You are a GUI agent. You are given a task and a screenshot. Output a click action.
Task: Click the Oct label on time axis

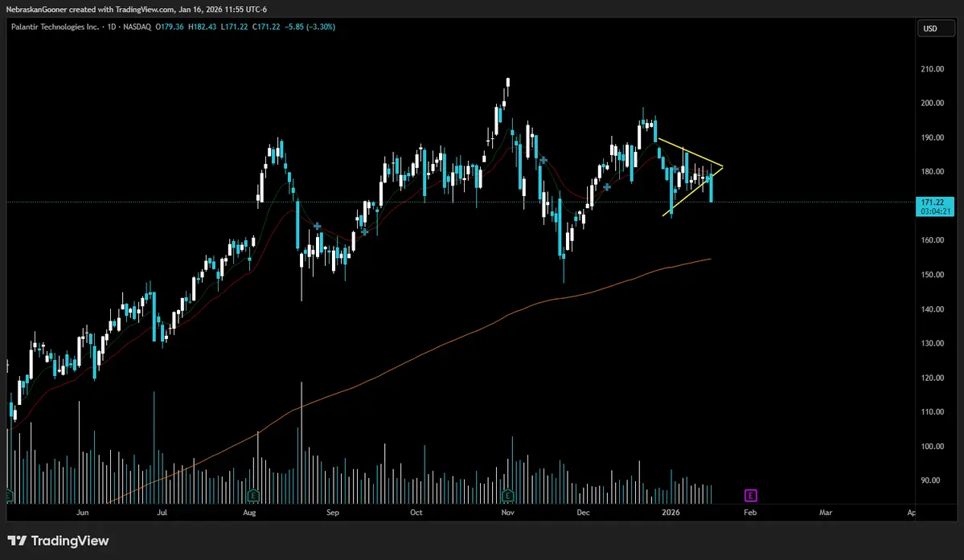click(416, 512)
